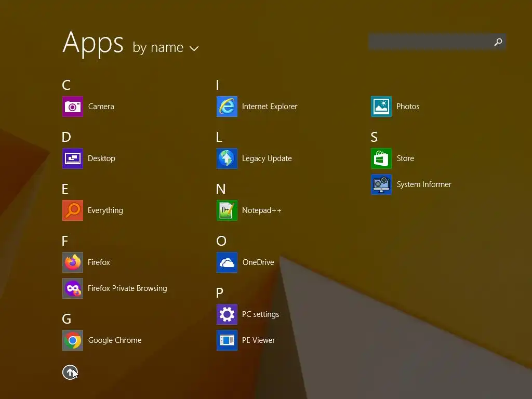Screen dimensions: 532x399
Task: Click the "System Informer" label text
Action: pos(424,184)
